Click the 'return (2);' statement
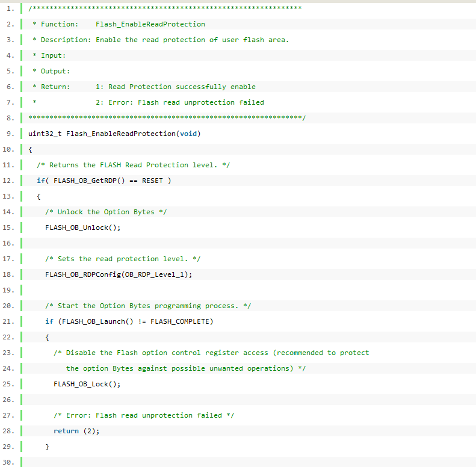 point(76,431)
